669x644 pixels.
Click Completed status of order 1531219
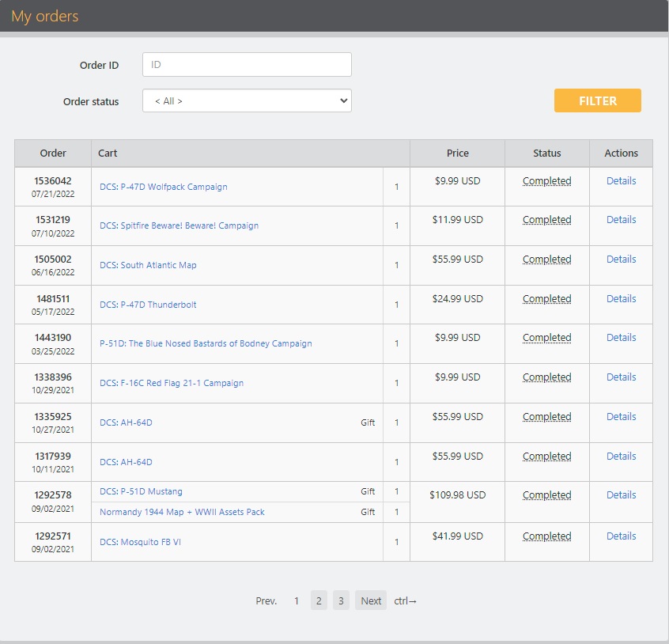(547, 220)
